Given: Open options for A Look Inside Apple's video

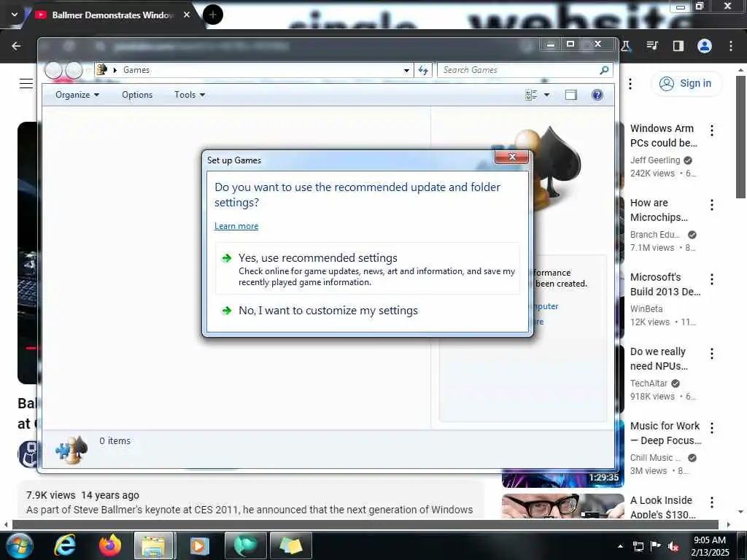Looking at the screenshot, I should click(x=712, y=502).
